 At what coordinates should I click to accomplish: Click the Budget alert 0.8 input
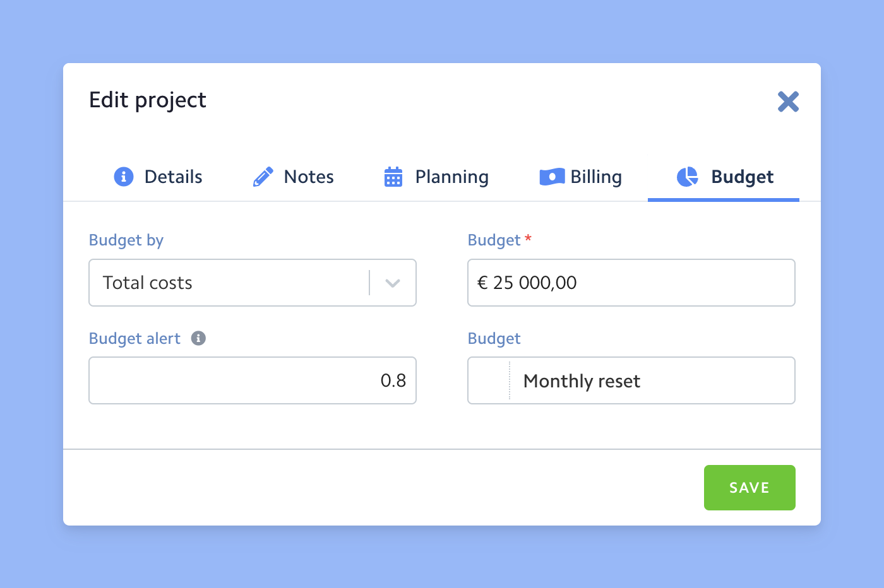point(253,380)
